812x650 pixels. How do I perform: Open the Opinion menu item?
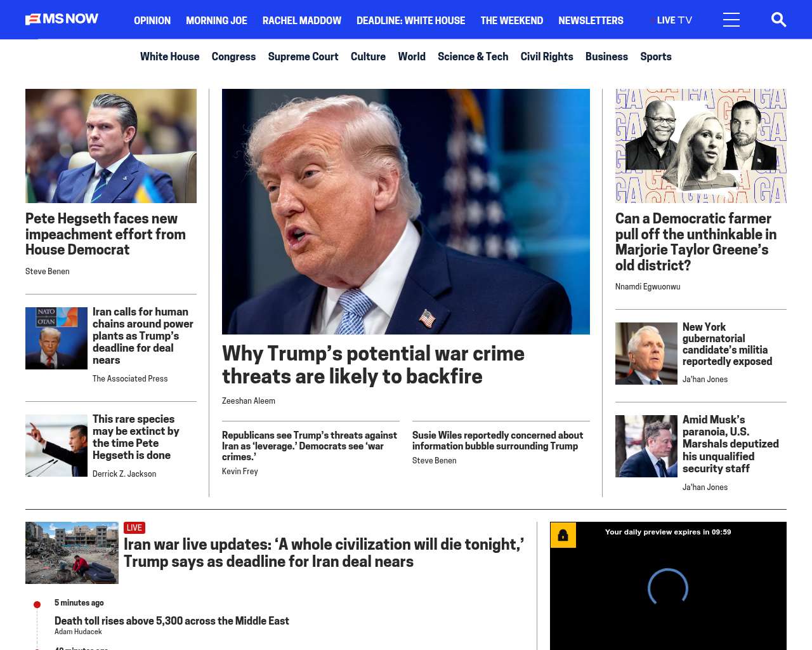152,20
